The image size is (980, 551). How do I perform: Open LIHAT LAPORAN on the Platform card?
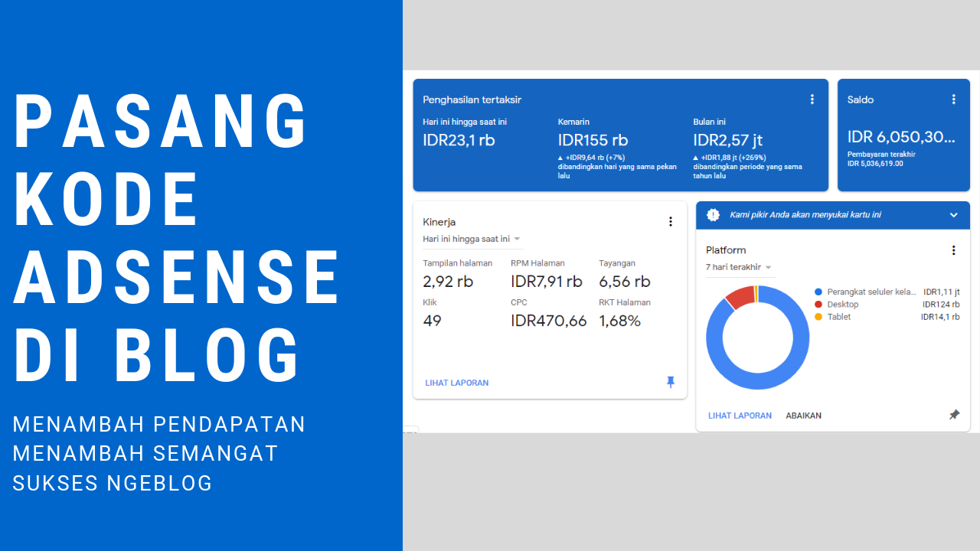pyautogui.click(x=740, y=415)
